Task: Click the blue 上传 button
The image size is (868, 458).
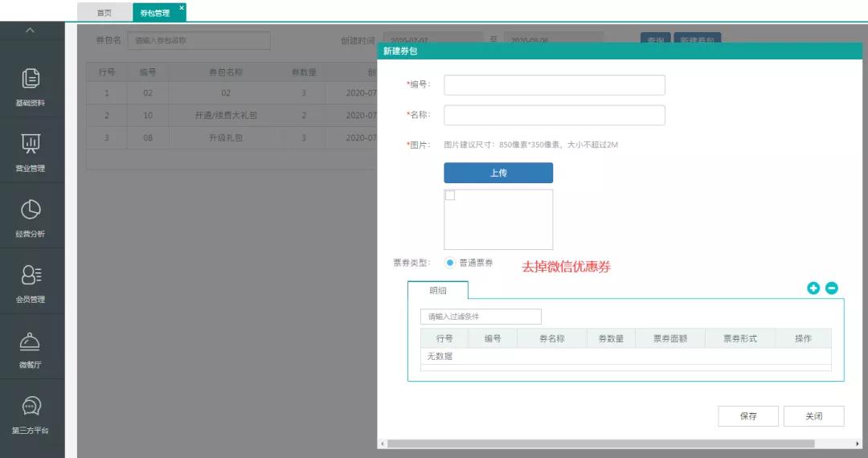Action: (x=498, y=173)
